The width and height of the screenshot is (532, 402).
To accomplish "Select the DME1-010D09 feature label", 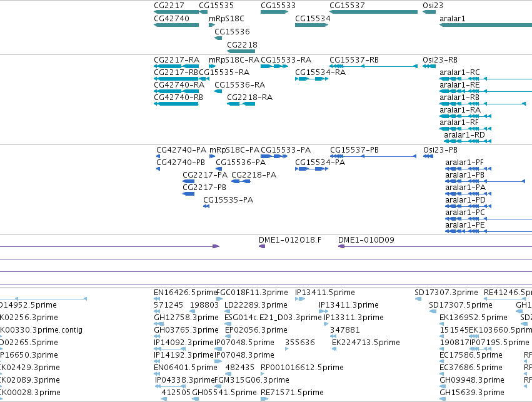I will pos(366,240).
